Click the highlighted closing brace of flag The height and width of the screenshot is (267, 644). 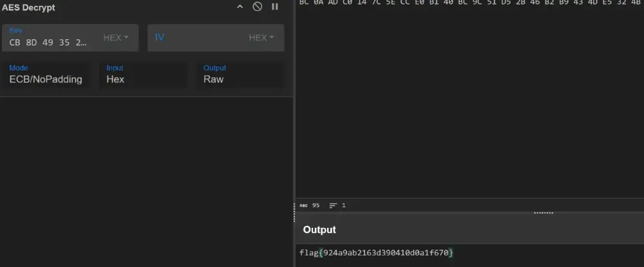451,253
